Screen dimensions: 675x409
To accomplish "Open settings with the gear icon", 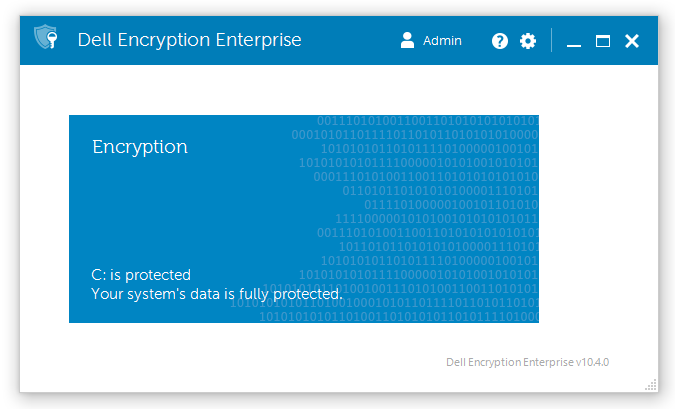I will (x=528, y=41).
